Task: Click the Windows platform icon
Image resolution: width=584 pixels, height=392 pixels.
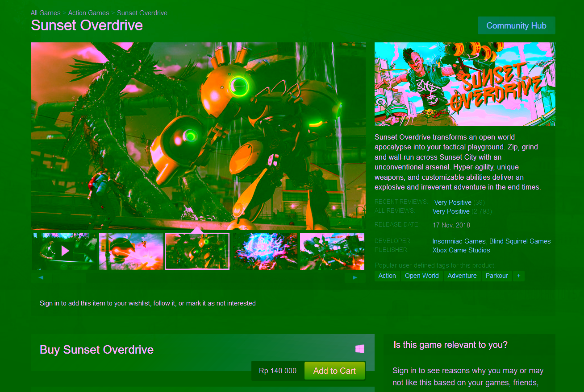Action: tap(359, 349)
